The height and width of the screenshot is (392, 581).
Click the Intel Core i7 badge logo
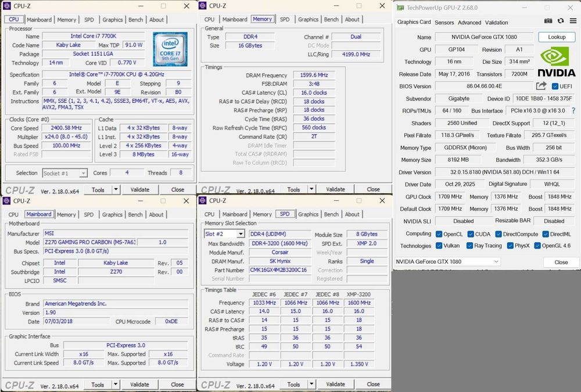click(170, 49)
